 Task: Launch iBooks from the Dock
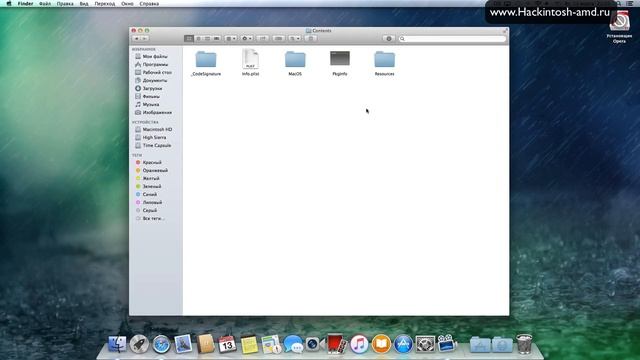coord(381,344)
